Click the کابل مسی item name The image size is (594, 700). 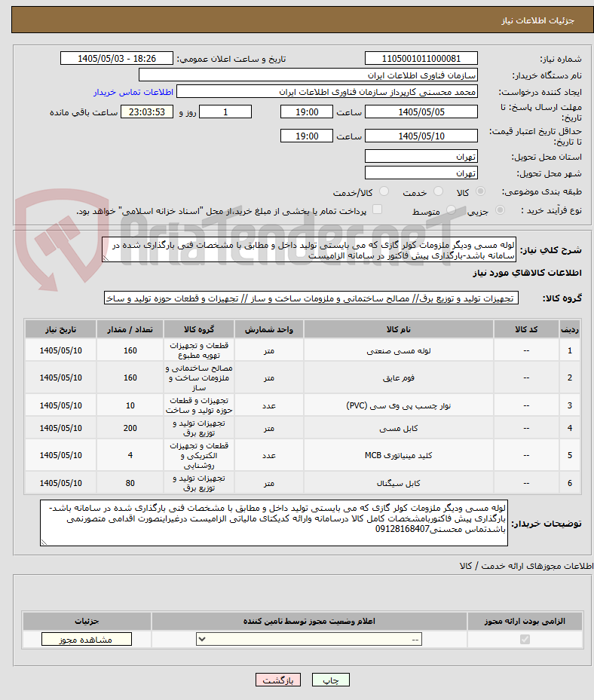tap(398, 428)
